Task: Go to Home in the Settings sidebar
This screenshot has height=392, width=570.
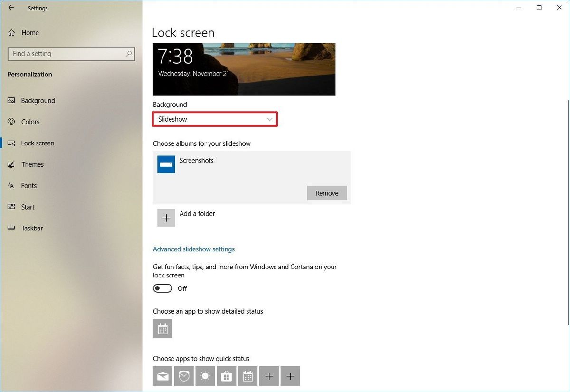Action: (30, 32)
